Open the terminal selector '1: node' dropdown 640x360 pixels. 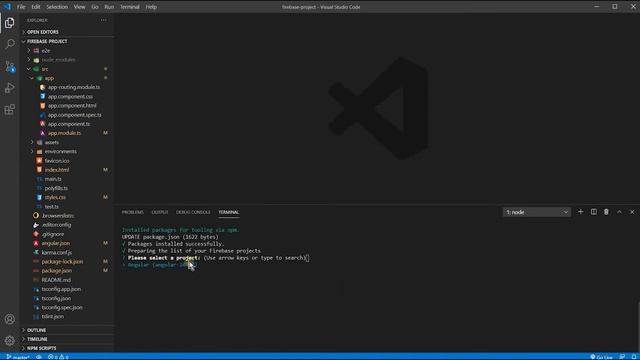537,212
